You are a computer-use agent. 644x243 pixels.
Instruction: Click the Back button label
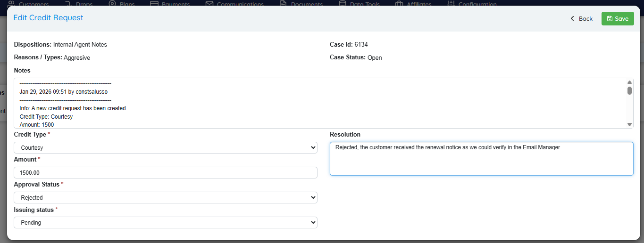click(x=585, y=19)
